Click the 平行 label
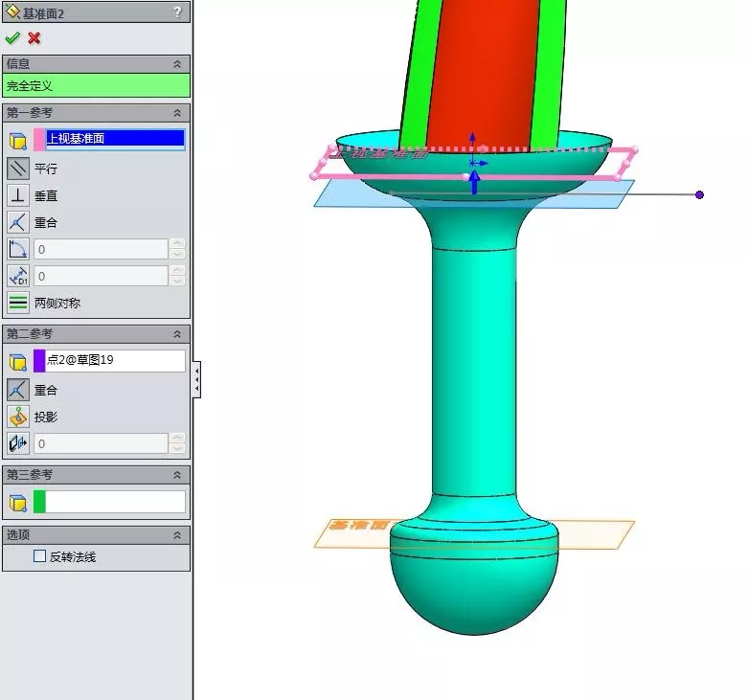The height and width of the screenshot is (700, 748). pos(46,169)
